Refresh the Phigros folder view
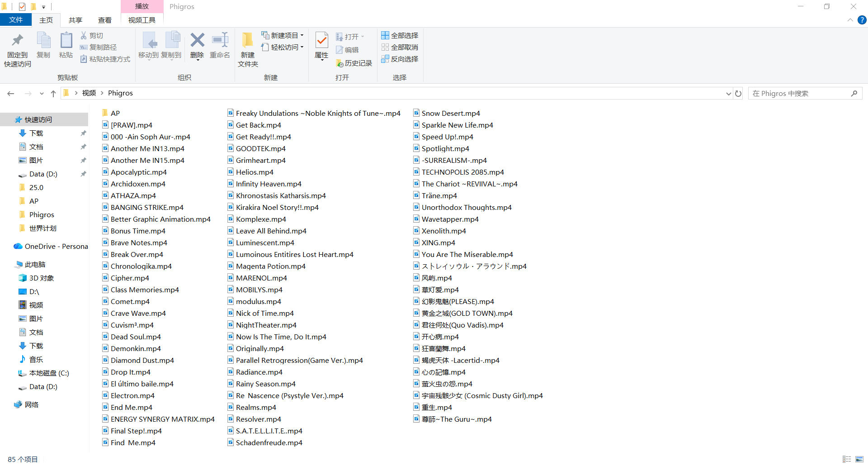Screen dimensions: 868x466 pos(738,93)
